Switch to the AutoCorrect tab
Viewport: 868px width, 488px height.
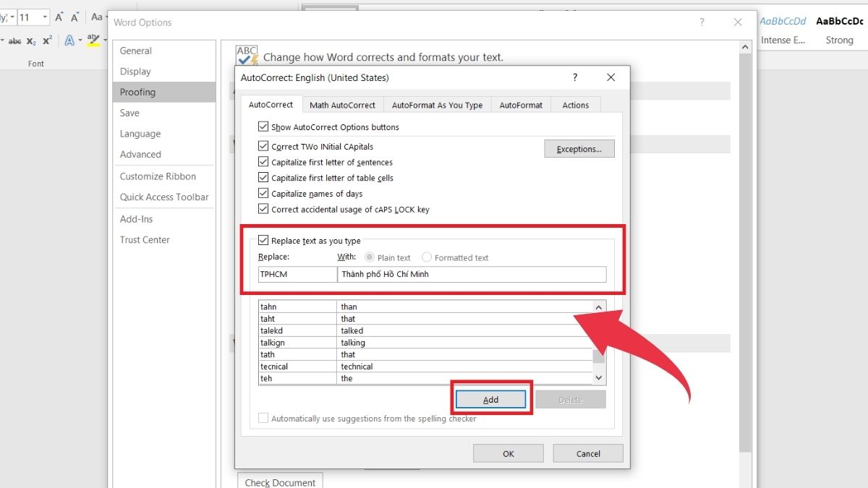[271, 105]
